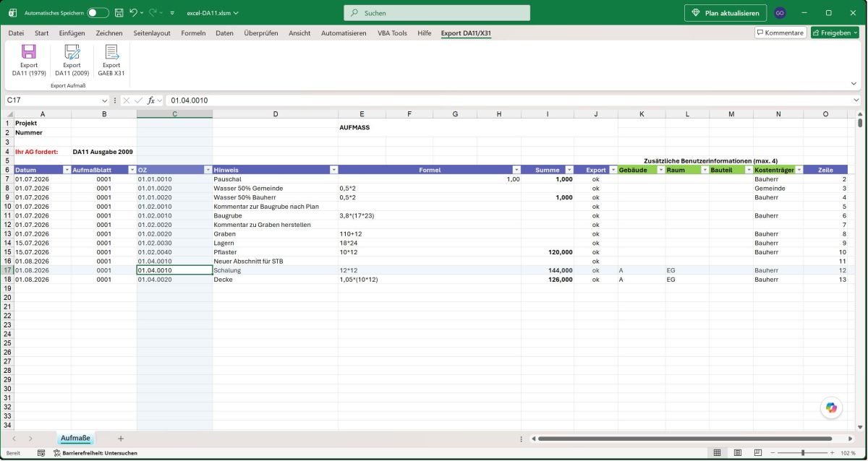The height and width of the screenshot is (461, 868).
Task: Click formula bar containing 01.04.0010
Action: (x=508, y=100)
